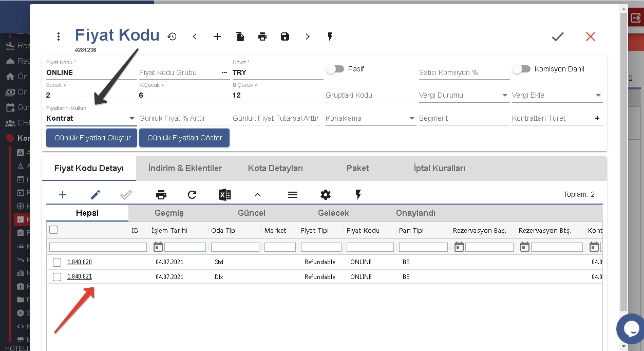Export grid with the Excel icon
644x351 pixels.
tap(224, 195)
